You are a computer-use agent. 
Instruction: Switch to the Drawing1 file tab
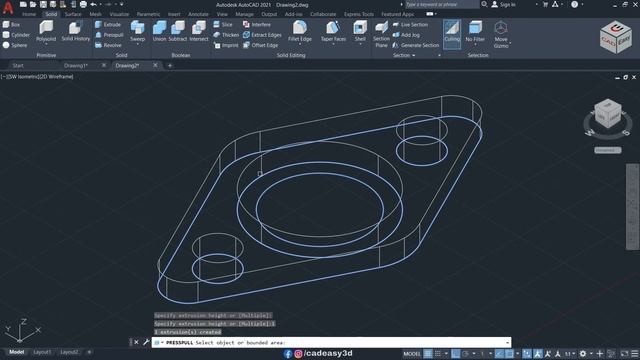[76, 65]
